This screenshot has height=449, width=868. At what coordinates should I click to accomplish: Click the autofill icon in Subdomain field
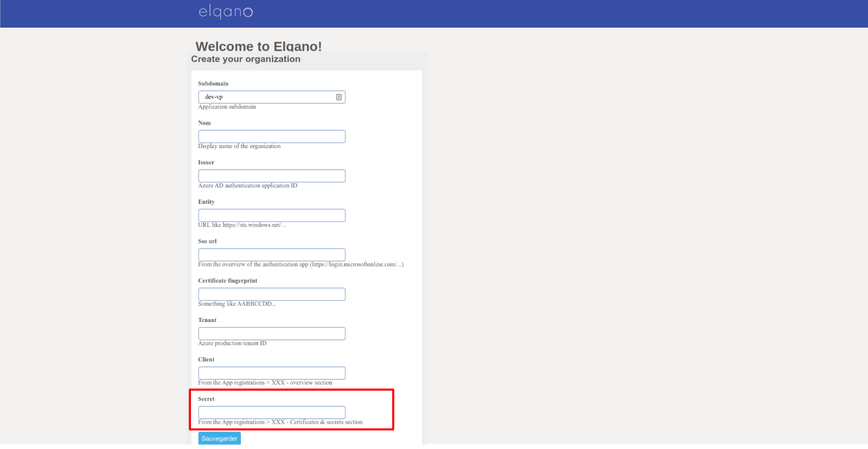pos(339,97)
